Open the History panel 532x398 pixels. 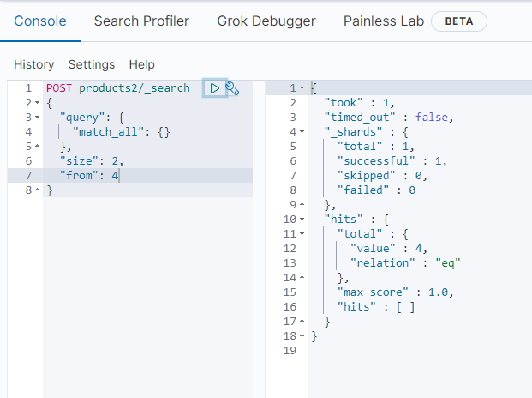33,64
